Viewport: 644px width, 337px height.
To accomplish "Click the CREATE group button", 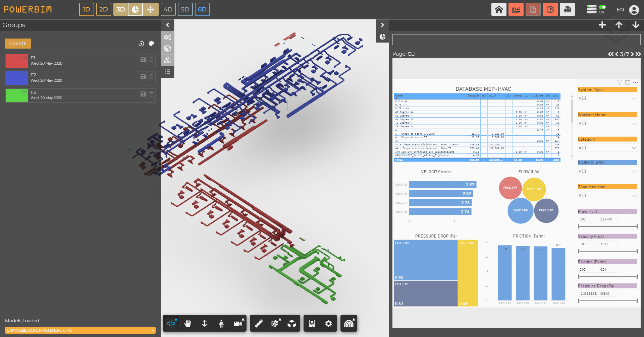I will click(18, 43).
